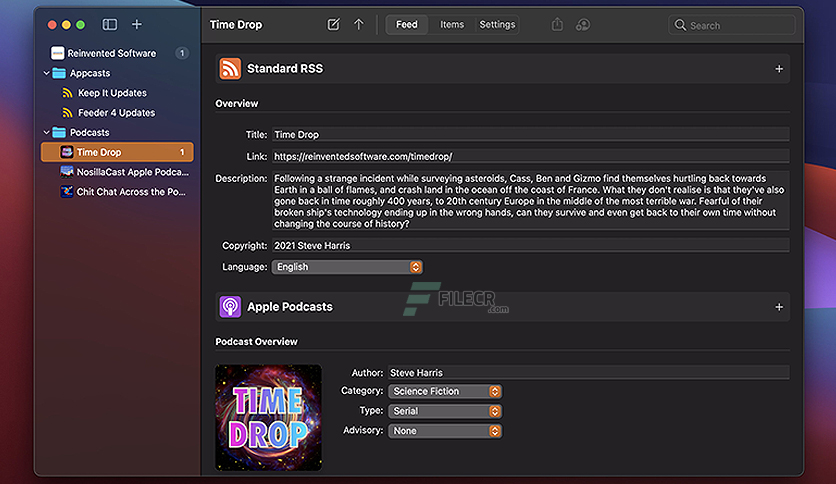Click the share icon in toolbar
836x484 pixels.
click(x=557, y=25)
